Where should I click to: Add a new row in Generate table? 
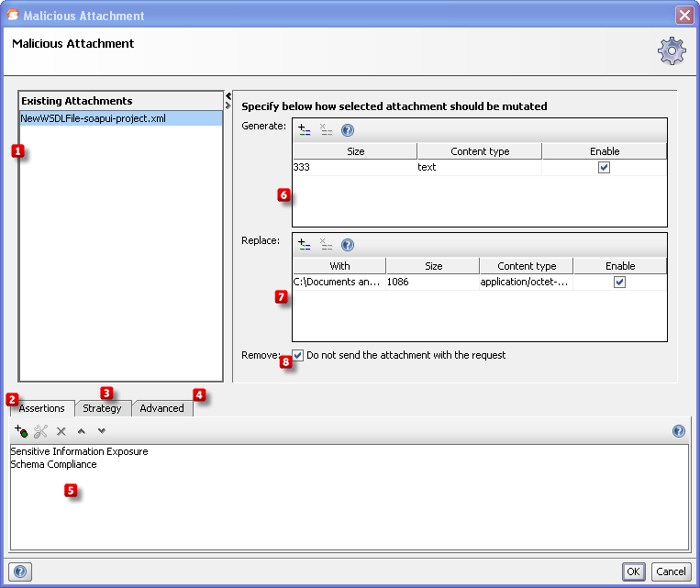click(x=305, y=130)
